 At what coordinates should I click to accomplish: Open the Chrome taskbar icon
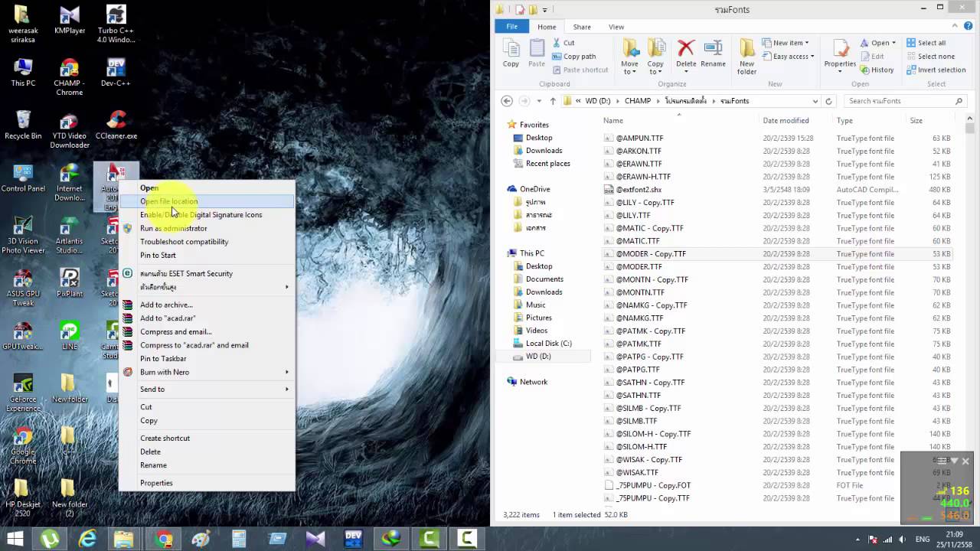(x=163, y=539)
